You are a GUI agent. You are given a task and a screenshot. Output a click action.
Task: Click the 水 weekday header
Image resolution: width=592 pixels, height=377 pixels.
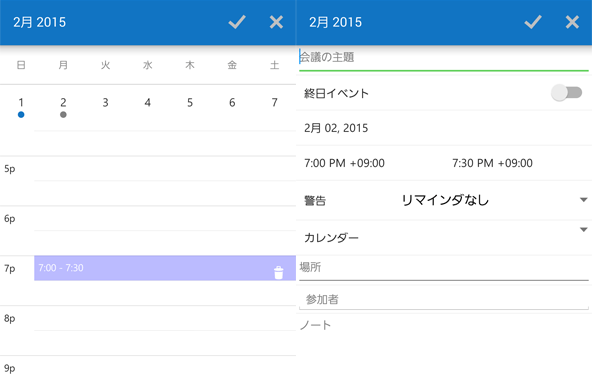tap(148, 65)
